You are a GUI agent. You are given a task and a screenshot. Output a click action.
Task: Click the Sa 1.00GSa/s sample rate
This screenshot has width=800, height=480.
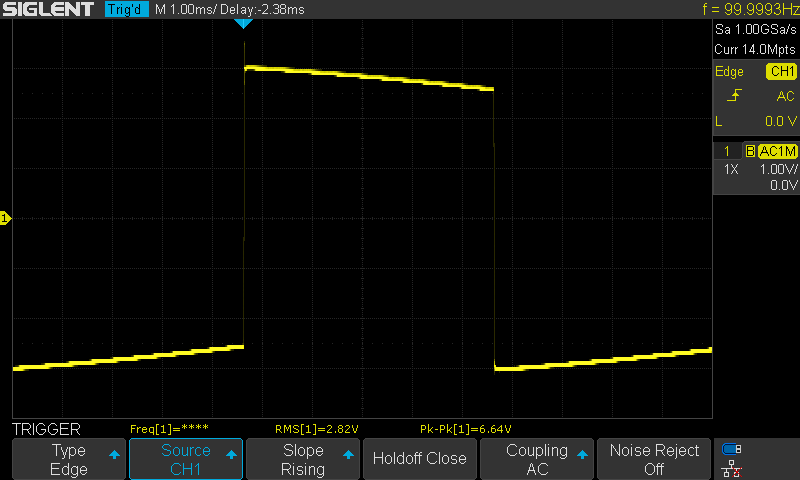click(x=755, y=30)
